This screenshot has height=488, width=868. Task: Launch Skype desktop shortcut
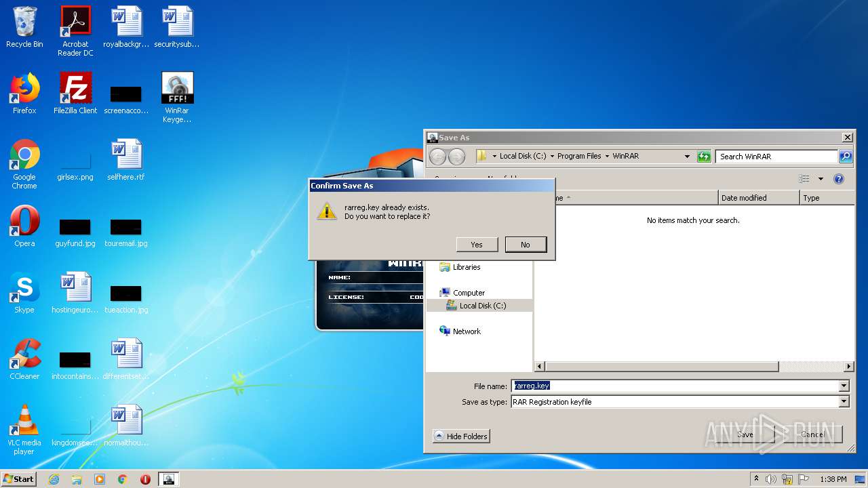pos(24,293)
